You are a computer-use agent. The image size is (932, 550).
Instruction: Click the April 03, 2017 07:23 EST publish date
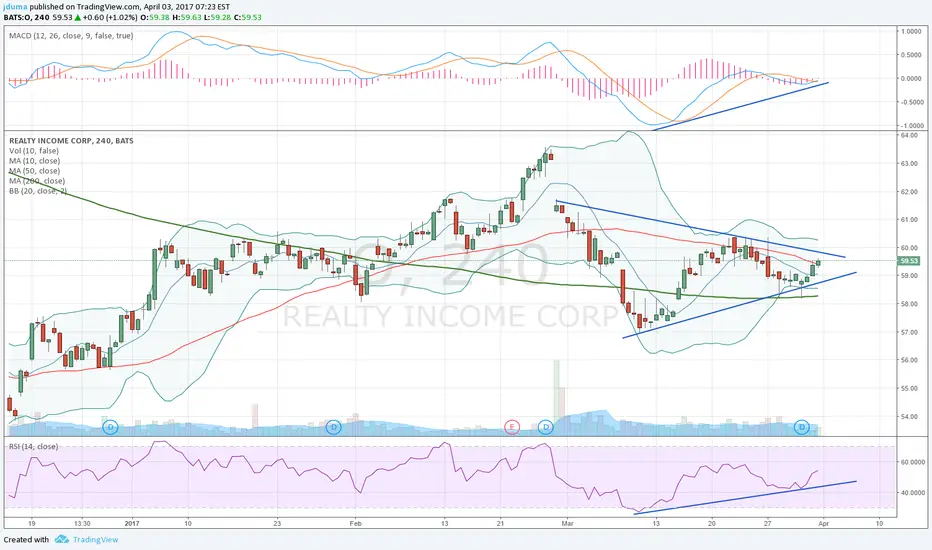(187, 7)
